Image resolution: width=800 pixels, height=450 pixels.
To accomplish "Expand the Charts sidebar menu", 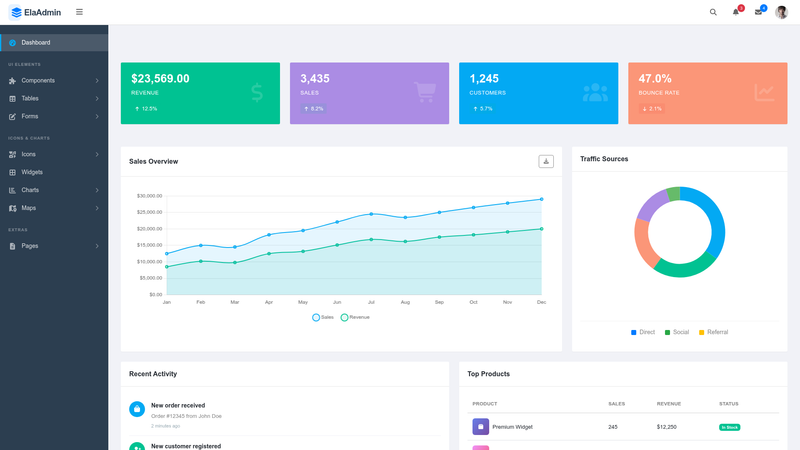I will pyautogui.click(x=54, y=190).
